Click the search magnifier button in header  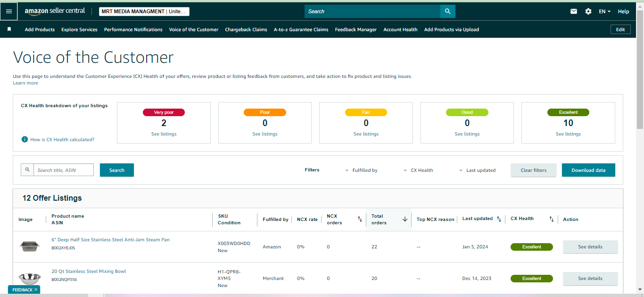pyautogui.click(x=447, y=11)
